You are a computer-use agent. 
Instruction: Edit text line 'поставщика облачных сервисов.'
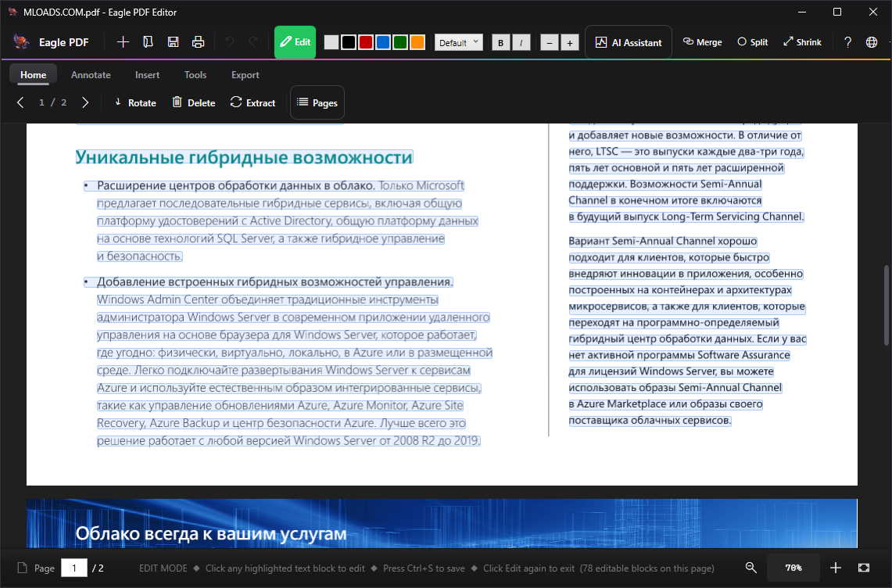point(650,420)
